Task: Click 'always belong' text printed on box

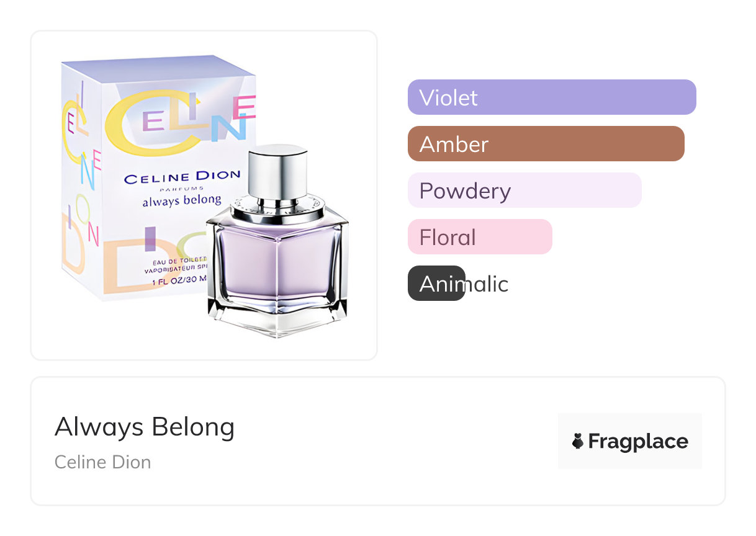Action: (182, 200)
